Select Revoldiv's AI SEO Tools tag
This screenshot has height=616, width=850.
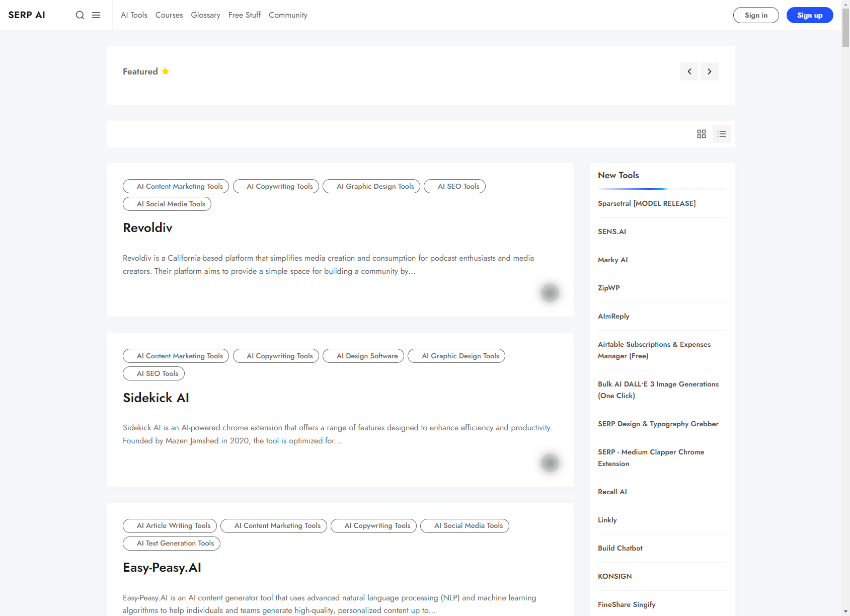(x=454, y=186)
